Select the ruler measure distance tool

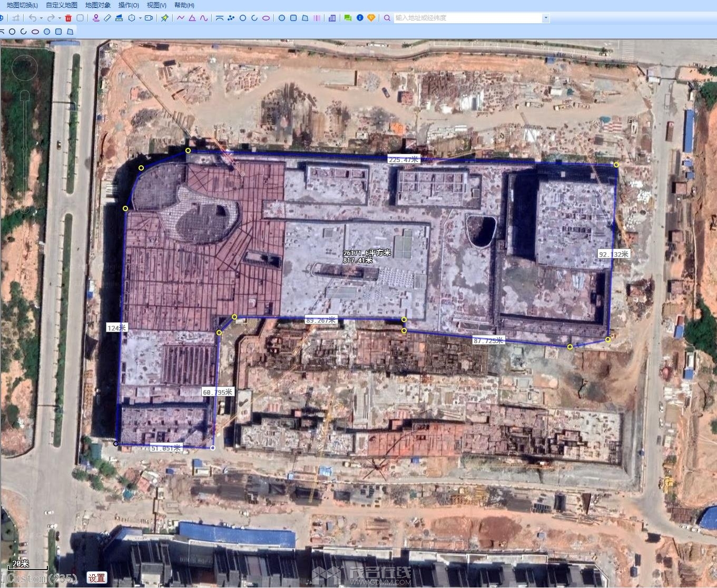pos(107,18)
